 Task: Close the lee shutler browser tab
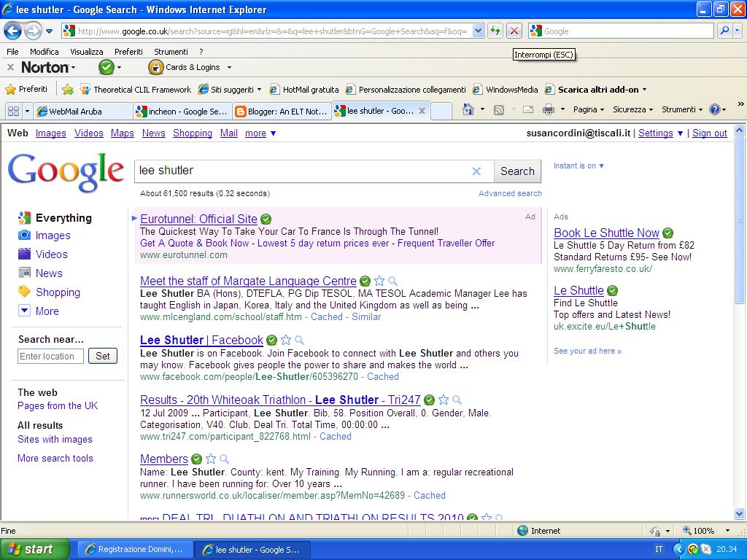[422, 111]
